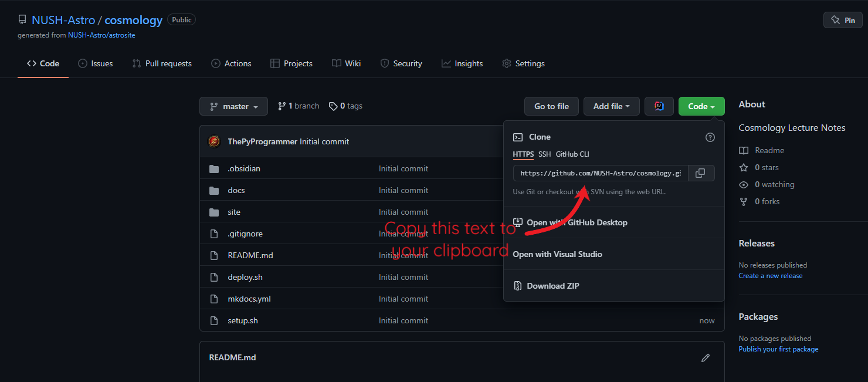Open repository Settings tab
Image resolution: width=868 pixels, height=382 pixels.
(x=523, y=63)
